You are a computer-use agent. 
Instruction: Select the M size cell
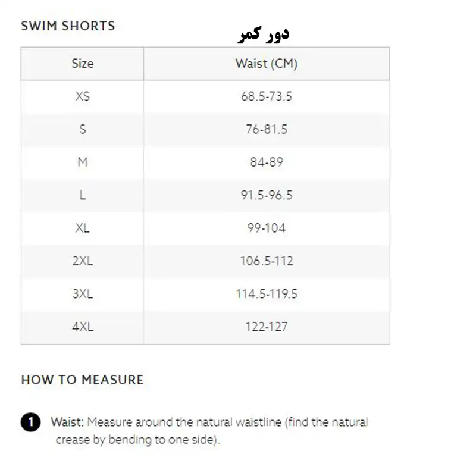[82, 162]
